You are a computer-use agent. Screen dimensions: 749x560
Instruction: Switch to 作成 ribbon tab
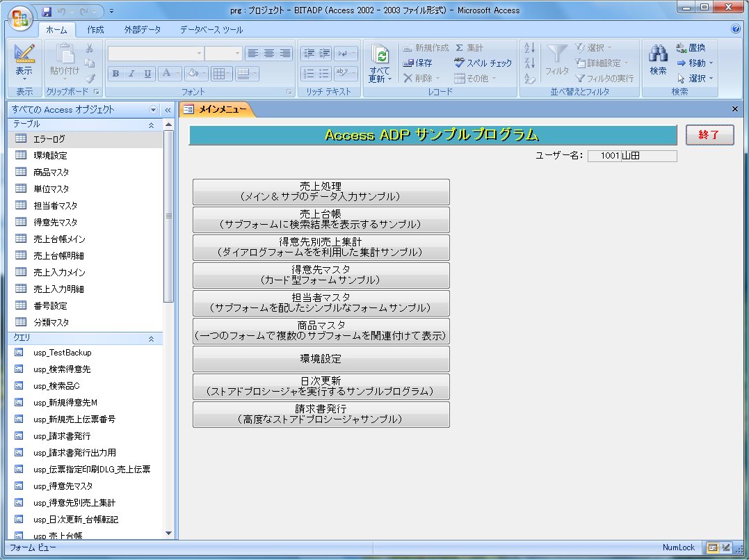(95, 30)
